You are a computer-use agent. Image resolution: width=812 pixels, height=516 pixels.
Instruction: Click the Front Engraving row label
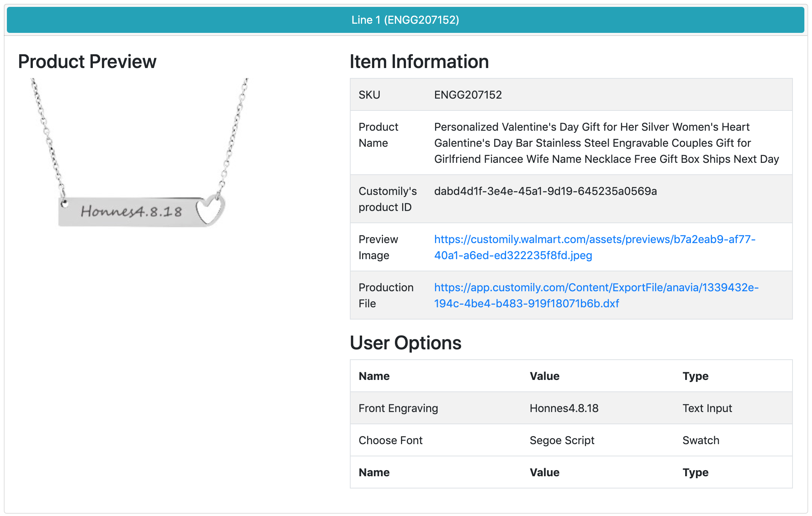(x=398, y=408)
